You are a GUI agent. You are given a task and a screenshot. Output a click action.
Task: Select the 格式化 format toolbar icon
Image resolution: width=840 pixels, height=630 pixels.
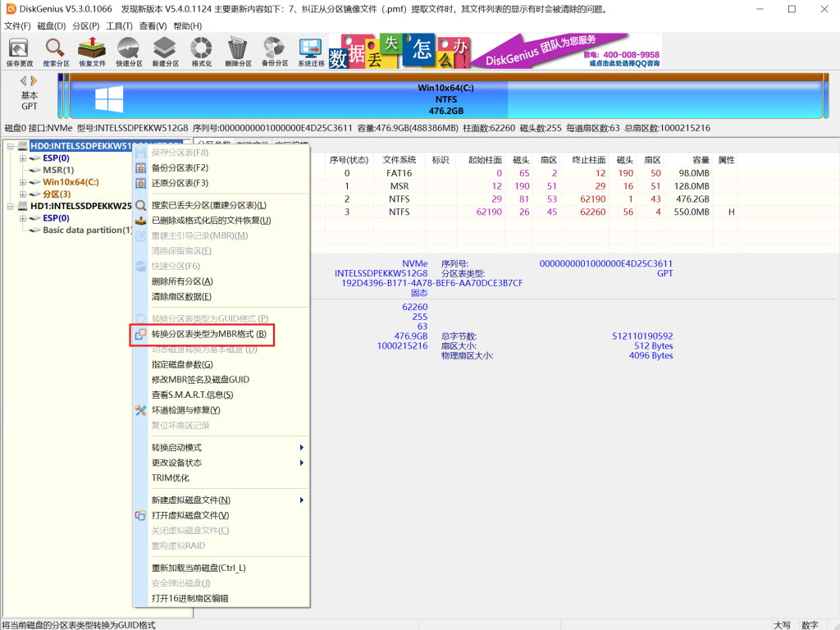click(x=201, y=51)
